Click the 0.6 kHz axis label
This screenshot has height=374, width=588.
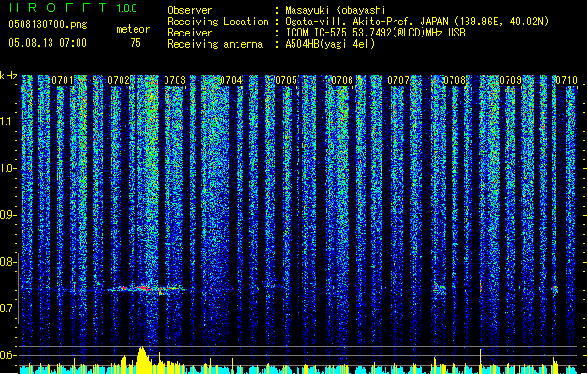pos(8,355)
